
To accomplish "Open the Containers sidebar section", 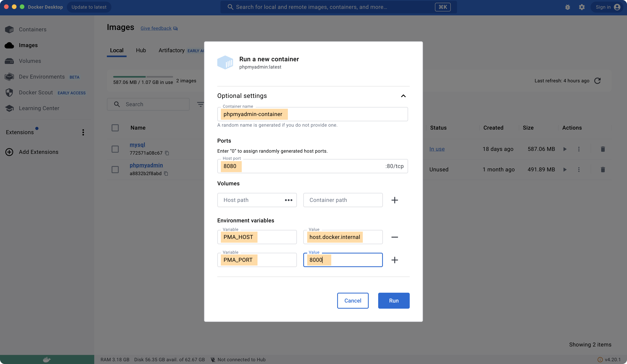I will [33, 29].
